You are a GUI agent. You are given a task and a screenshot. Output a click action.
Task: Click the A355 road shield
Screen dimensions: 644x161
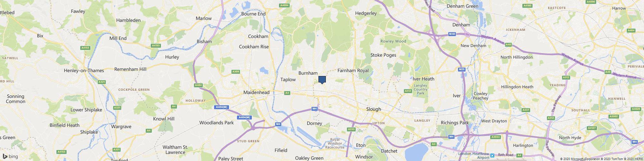351,129
